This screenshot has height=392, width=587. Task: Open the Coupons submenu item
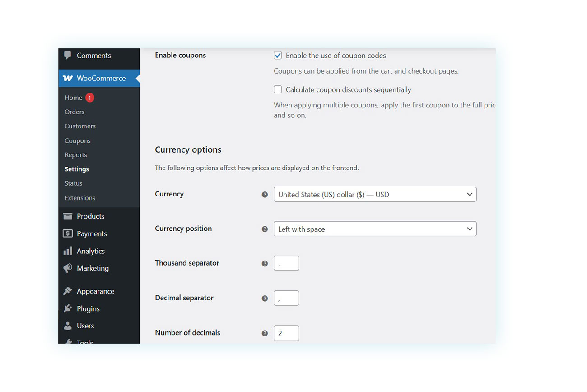click(x=78, y=140)
